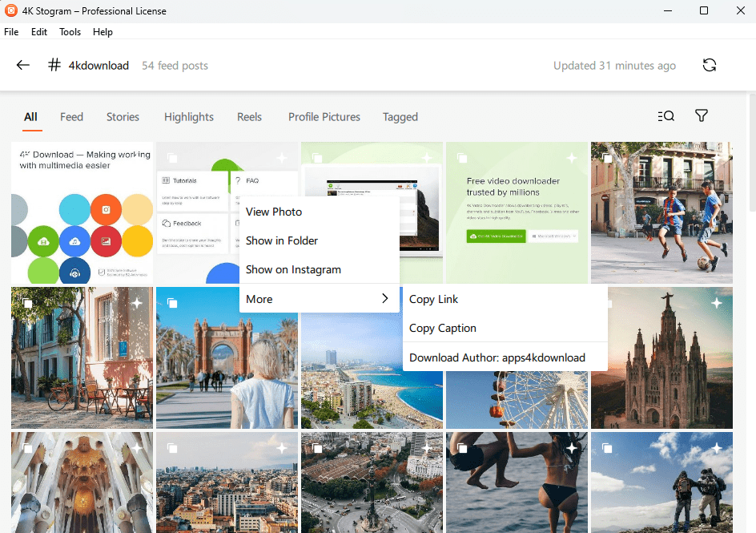Switch to the Feed tab
Screen dimensions: 756x533
[x=71, y=117]
